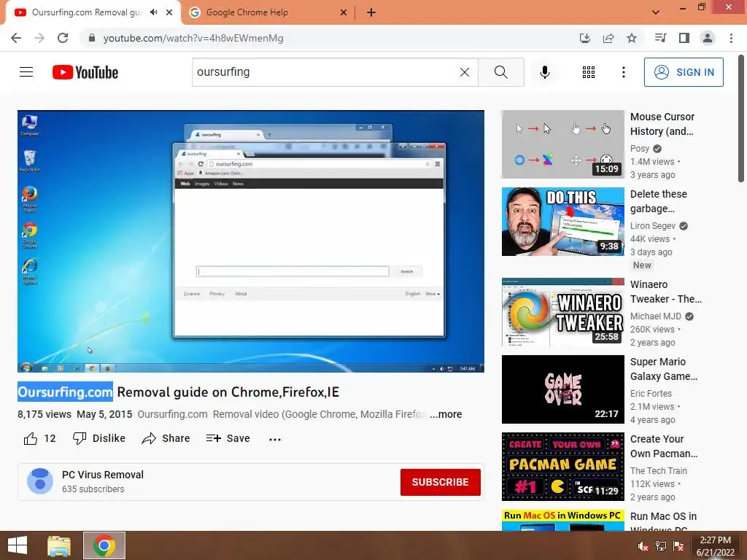Share the video
The image size is (747, 560).
tap(166, 438)
